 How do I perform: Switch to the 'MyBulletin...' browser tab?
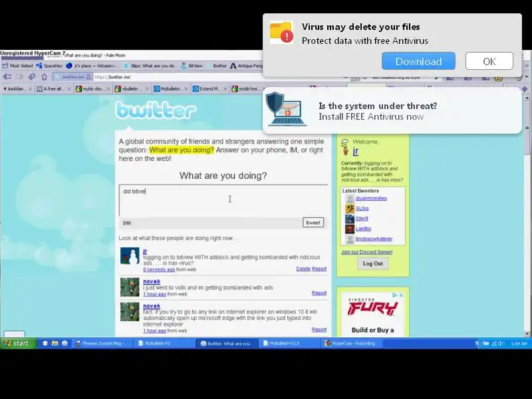point(171,89)
